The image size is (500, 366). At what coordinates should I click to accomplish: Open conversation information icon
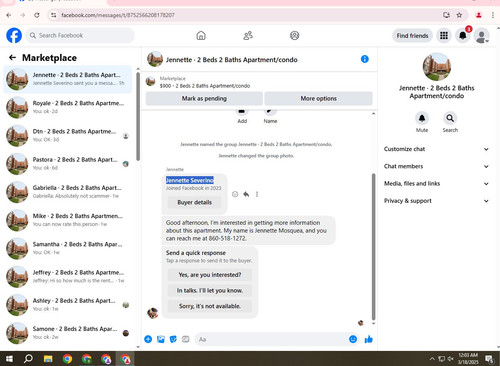(x=365, y=59)
